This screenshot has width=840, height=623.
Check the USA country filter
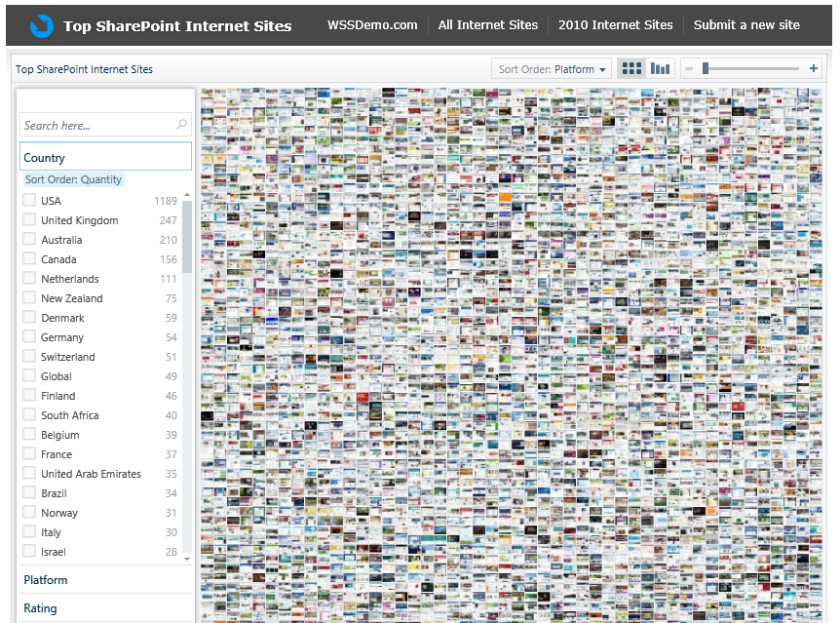coord(29,201)
